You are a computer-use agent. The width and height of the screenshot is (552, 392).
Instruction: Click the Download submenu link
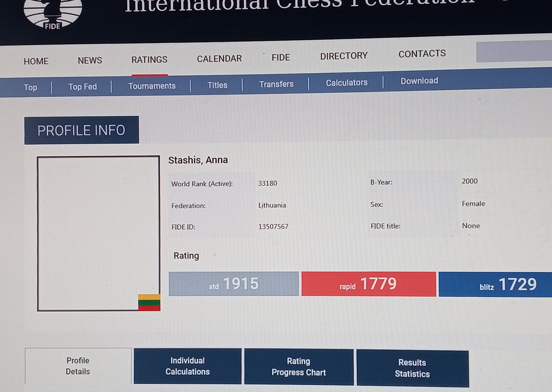[419, 81]
